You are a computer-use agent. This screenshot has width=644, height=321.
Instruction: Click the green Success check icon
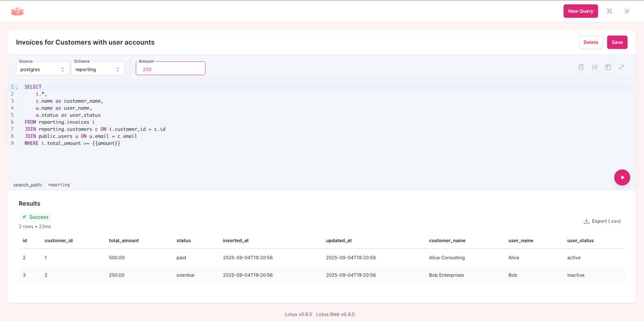point(25,217)
